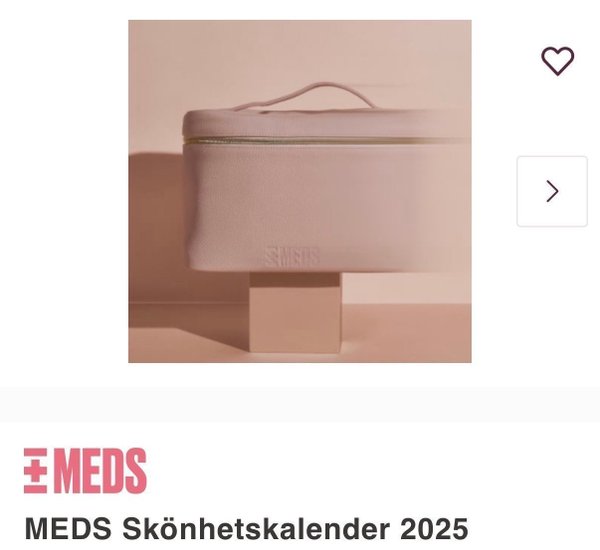Tap the heart outline wishlist icon

click(x=558, y=61)
